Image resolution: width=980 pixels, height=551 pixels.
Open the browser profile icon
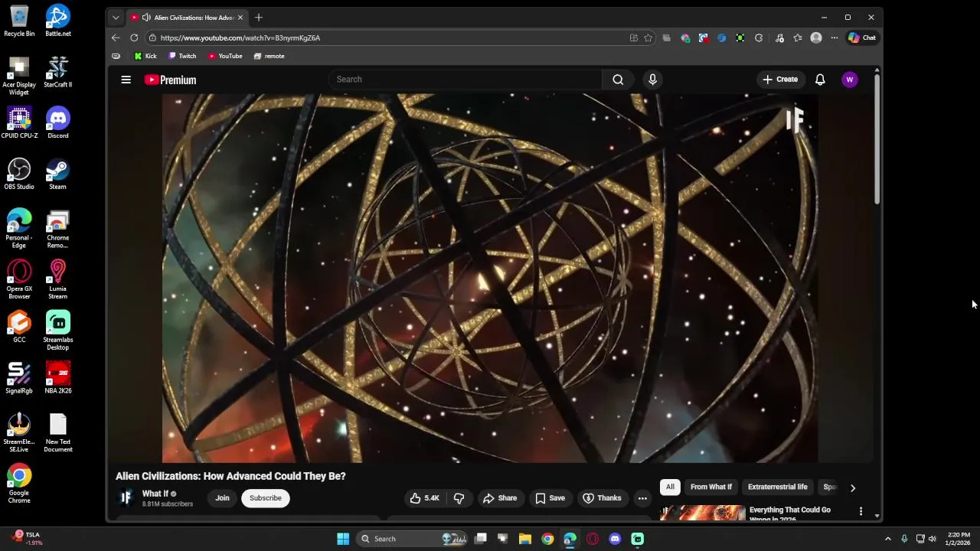pyautogui.click(x=816, y=37)
